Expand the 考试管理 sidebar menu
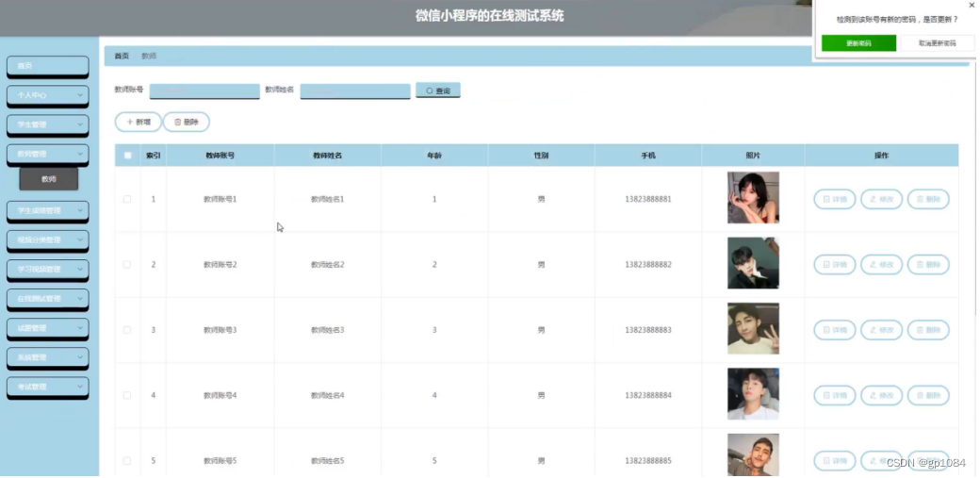980x478 pixels. (47, 387)
